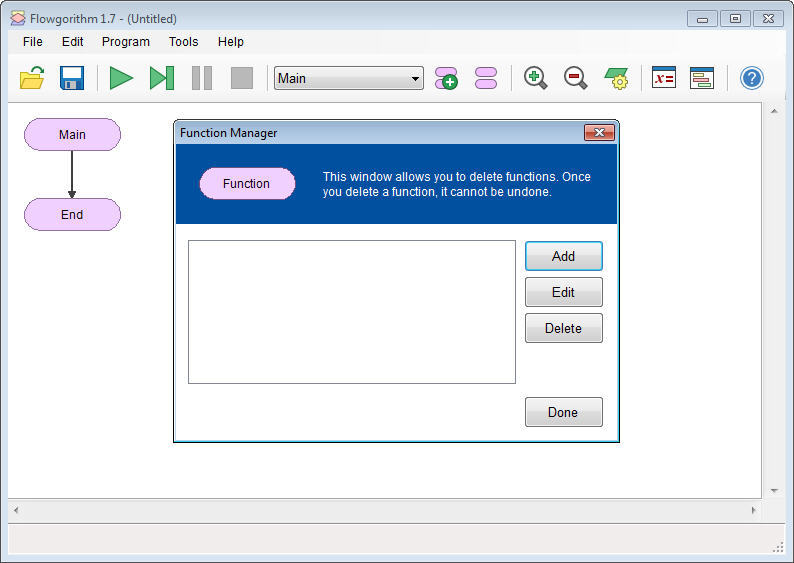This screenshot has width=794, height=563.
Task: Click the Delete button in Function Manager
Action: 563,328
